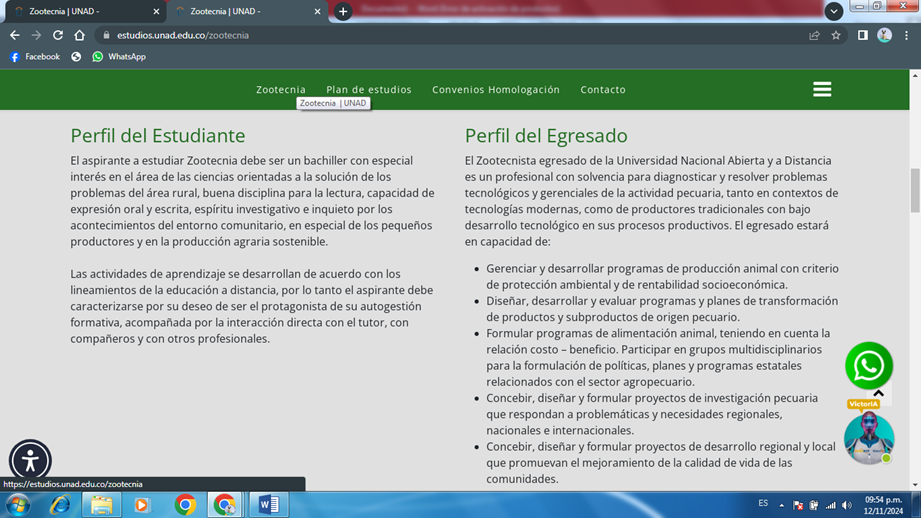Open the Facebook bookmark
Viewport: 921px width, 518px height.
coord(35,57)
